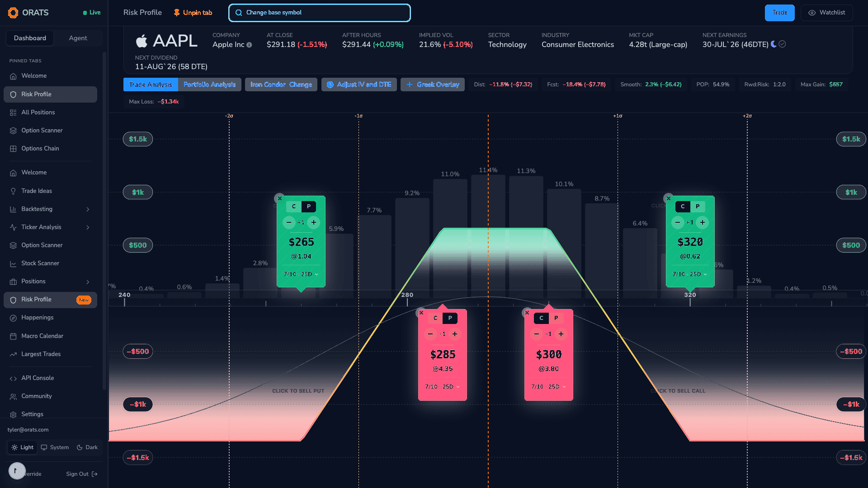Click the Community people icon

(x=13, y=396)
